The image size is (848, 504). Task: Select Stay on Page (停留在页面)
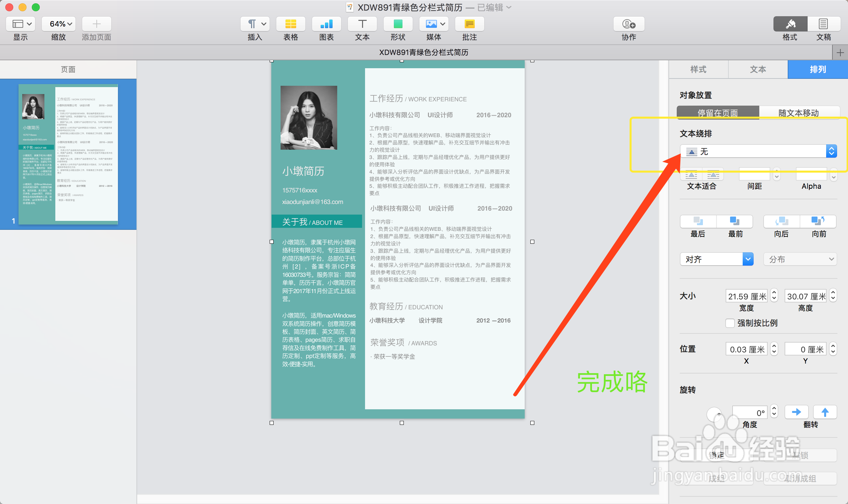coord(717,113)
